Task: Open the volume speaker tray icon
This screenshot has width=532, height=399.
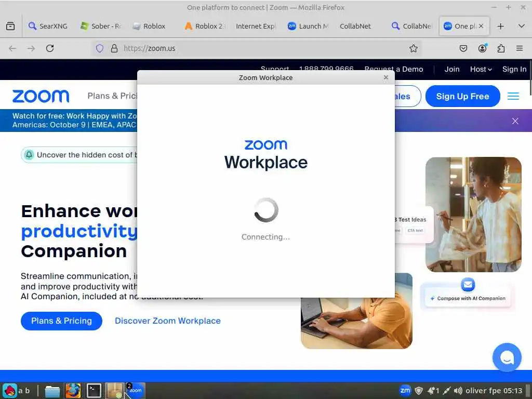Action: [458, 391]
